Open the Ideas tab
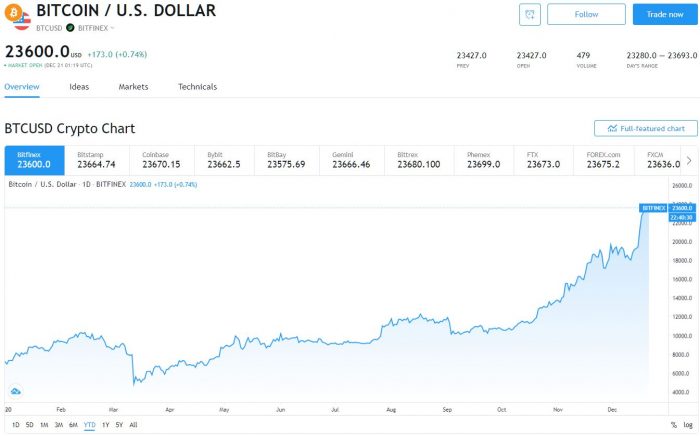Image resolution: width=700 pixels, height=436 pixels. click(79, 87)
